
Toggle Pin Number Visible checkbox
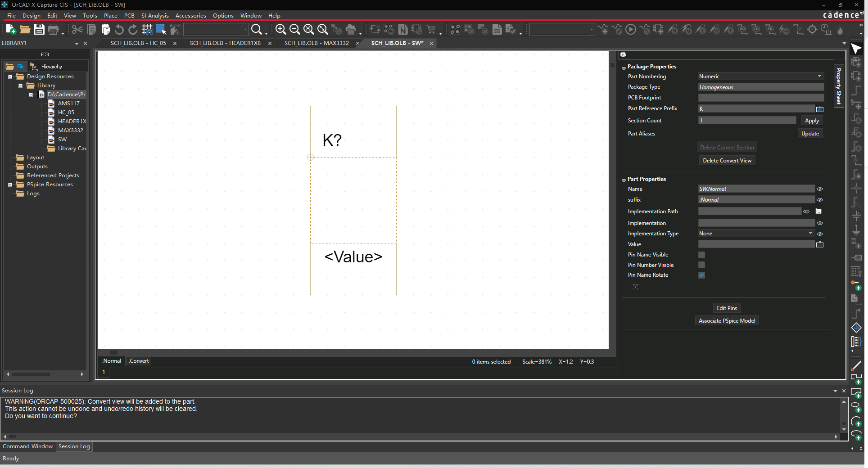[x=701, y=265]
